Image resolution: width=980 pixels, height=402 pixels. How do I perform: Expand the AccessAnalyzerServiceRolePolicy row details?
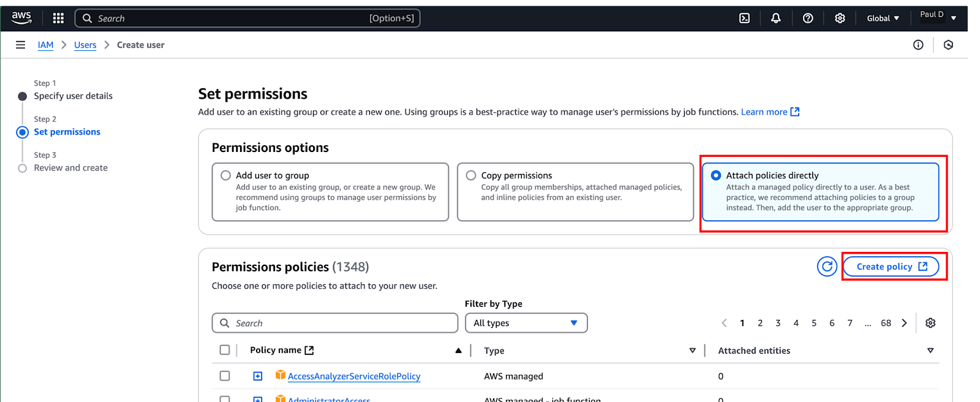click(x=258, y=376)
